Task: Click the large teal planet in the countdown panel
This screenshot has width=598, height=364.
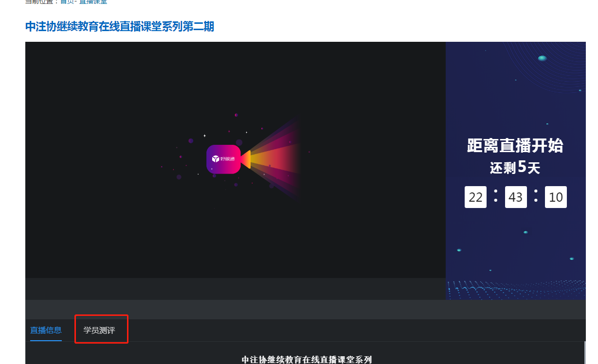Action: 542,58
